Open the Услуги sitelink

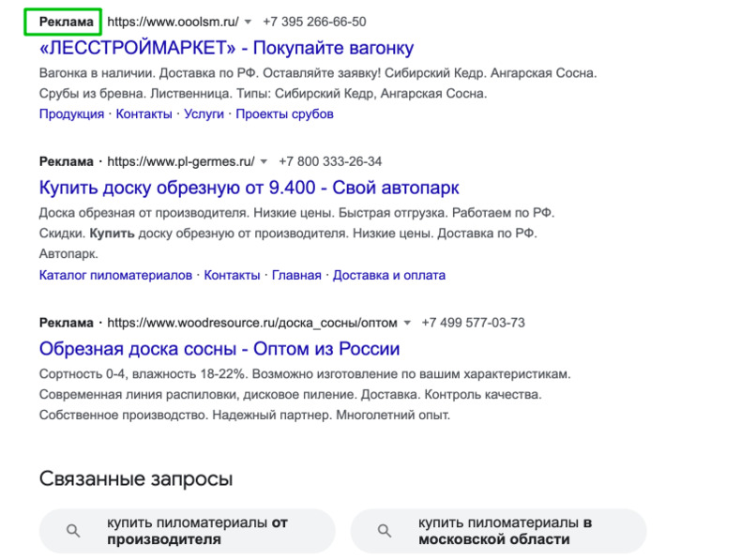[204, 114]
